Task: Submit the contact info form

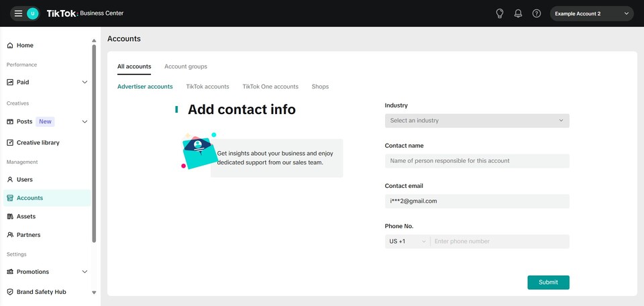Action: coord(547,283)
